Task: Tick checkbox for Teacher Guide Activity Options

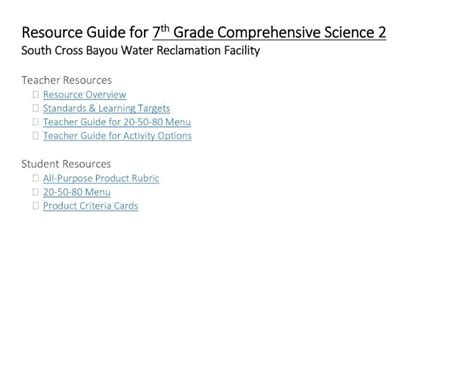Action: click(x=36, y=135)
